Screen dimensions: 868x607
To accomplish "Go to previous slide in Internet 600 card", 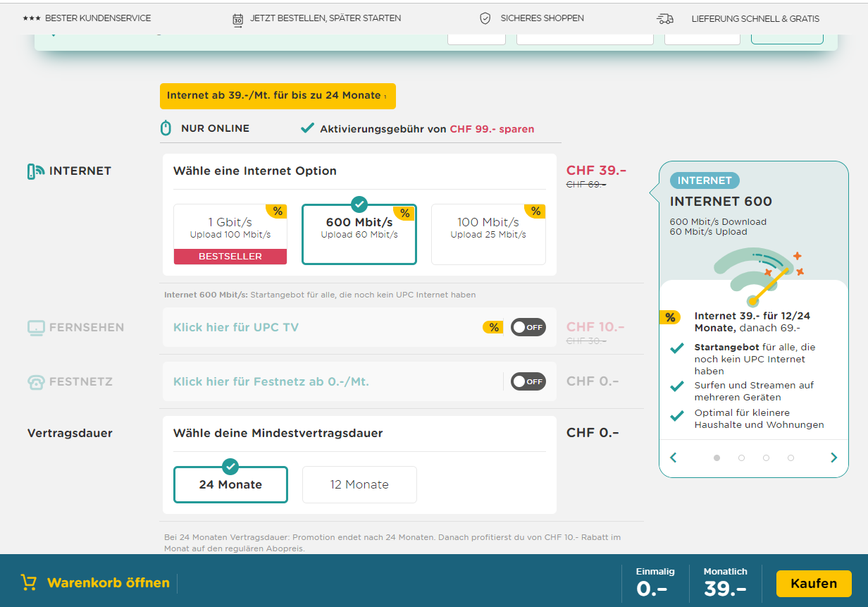I will (x=674, y=458).
